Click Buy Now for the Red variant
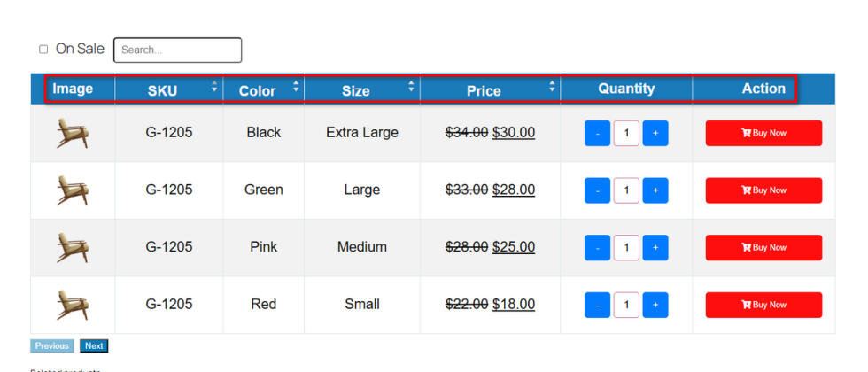Screen dimensions: 868x372 point(763,305)
